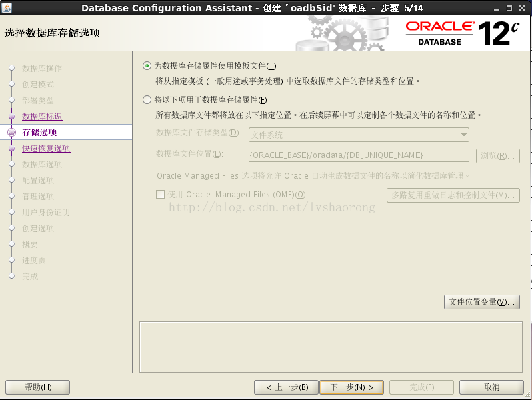Image resolution: width=532 pixels, height=400 pixels.
Task: Click the 选择数据库存储选项 page heading
Action: [52, 33]
